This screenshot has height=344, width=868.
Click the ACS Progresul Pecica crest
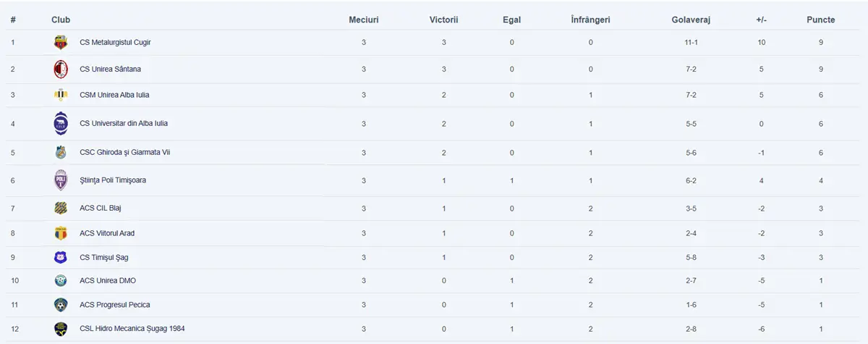pos(61,305)
